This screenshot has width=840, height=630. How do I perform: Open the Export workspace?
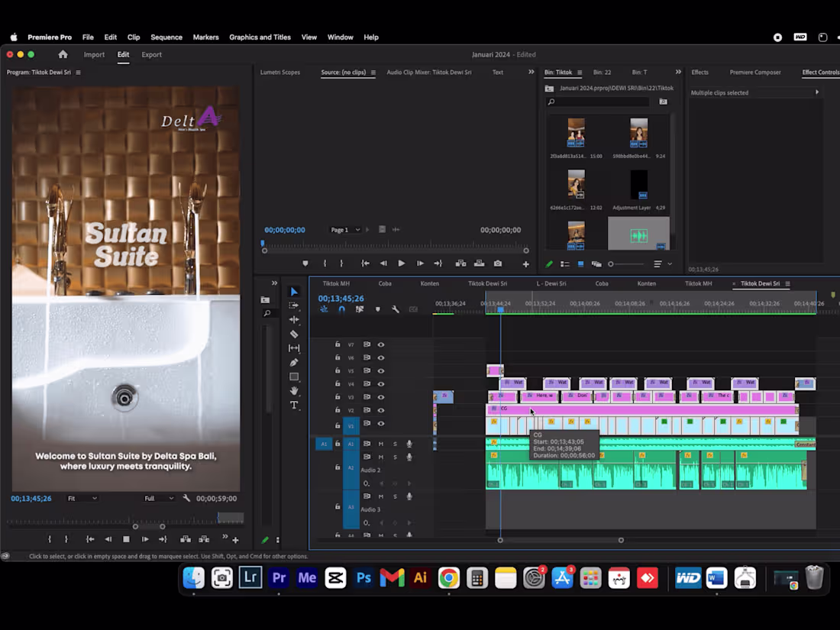(152, 55)
